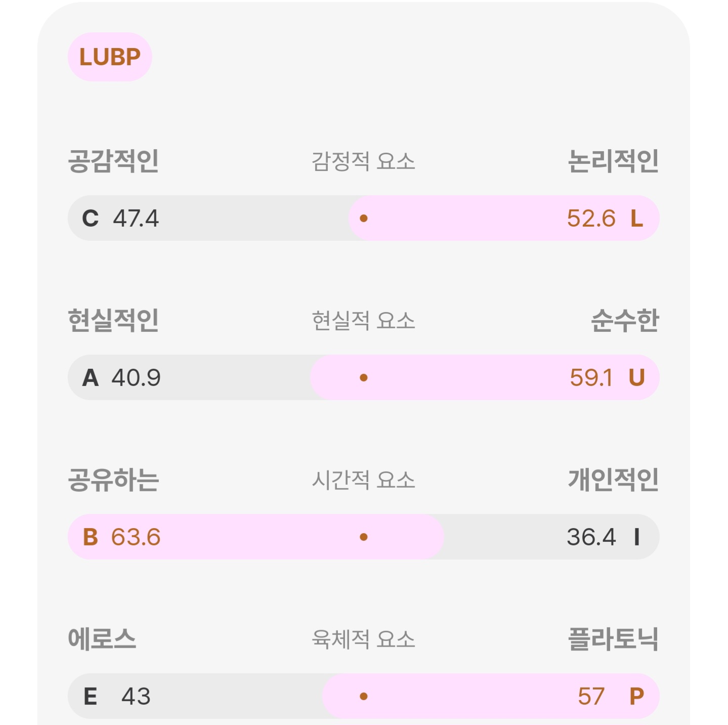728x725 pixels.
Task: Click the 공유하는 trait label
Action: coord(113,480)
